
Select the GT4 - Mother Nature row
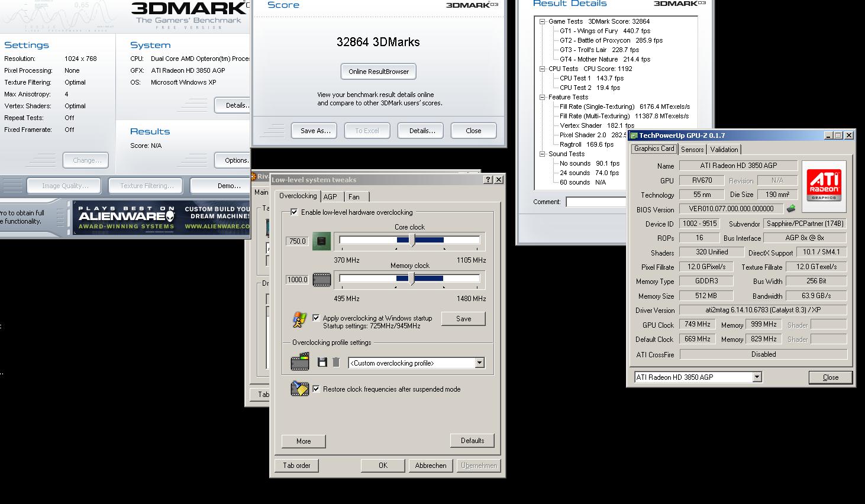click(605, 59)
